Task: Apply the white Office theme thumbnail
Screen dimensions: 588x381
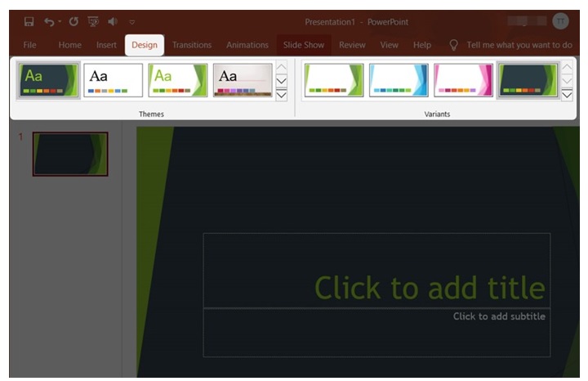Action: [114, 80]
